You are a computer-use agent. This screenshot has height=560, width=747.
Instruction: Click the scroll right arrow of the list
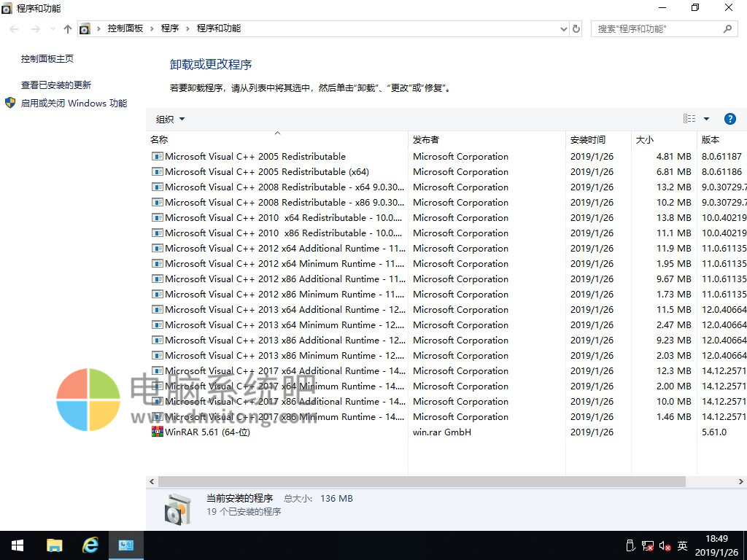click(741, 481)
